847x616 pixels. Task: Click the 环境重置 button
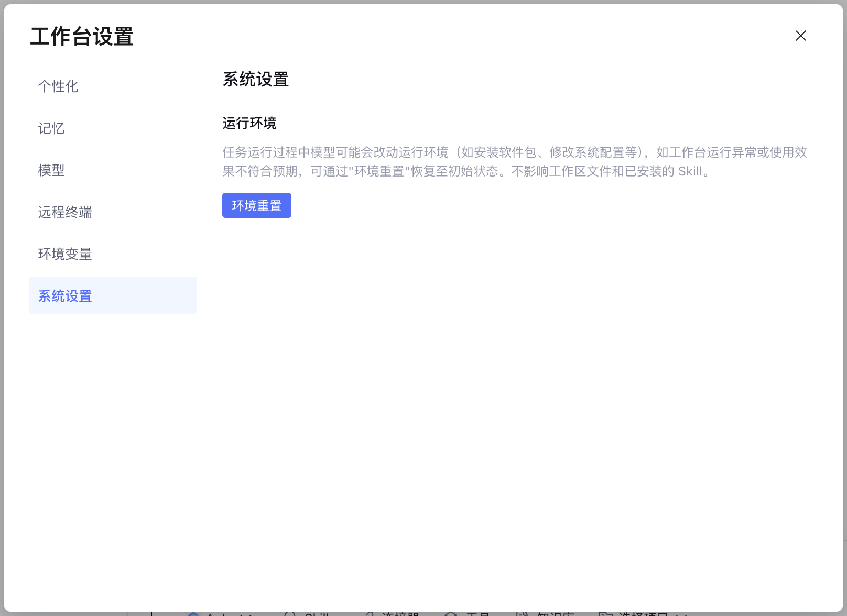[257, 205]
